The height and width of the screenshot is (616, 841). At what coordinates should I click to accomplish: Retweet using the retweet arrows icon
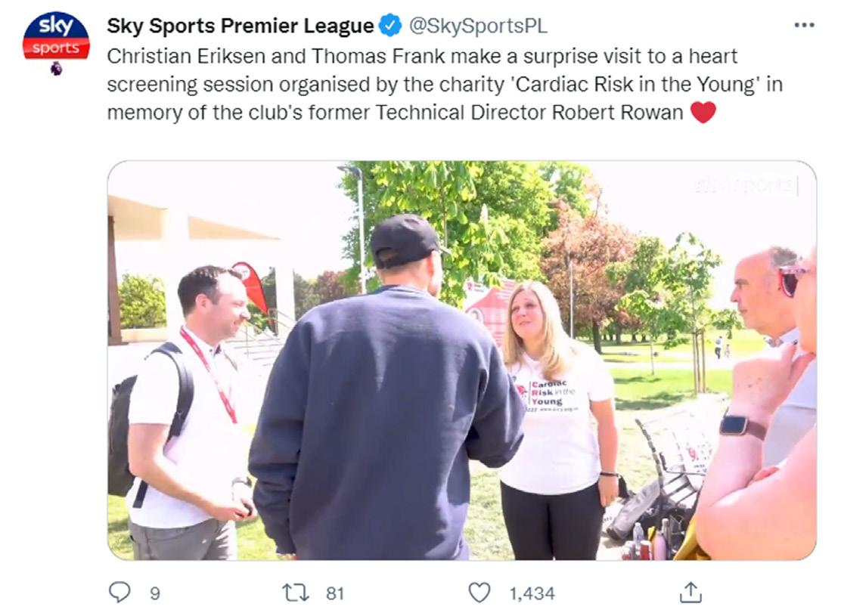[x=296, y=593]
